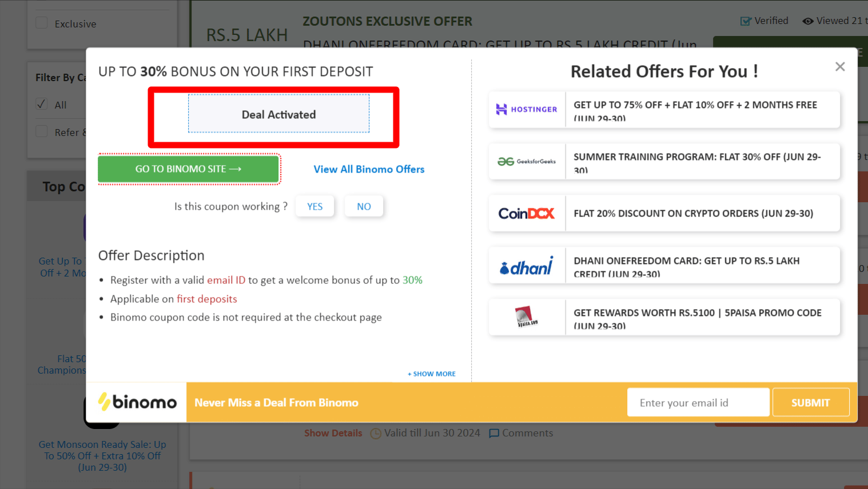
Task: Expand Show Details under the offer
Action: [x=333, y=433]
